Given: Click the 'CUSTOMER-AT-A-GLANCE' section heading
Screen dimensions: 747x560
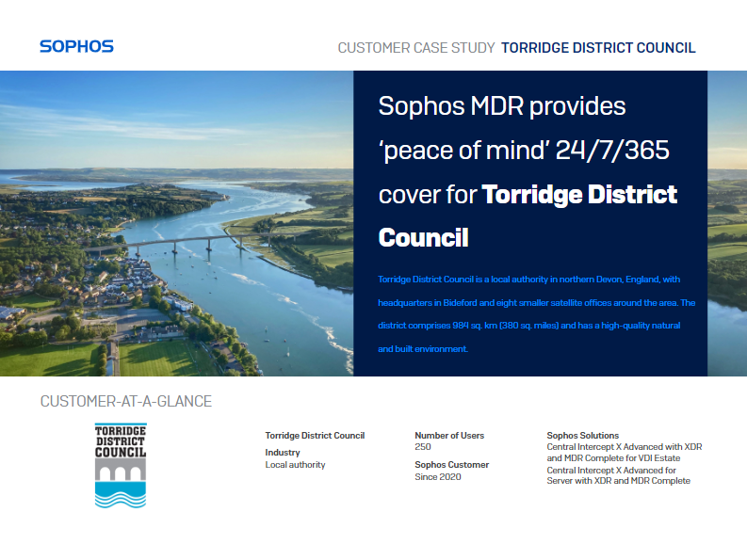Looking at the screenshot, I should pyautogui.click(x=126, y=402).
